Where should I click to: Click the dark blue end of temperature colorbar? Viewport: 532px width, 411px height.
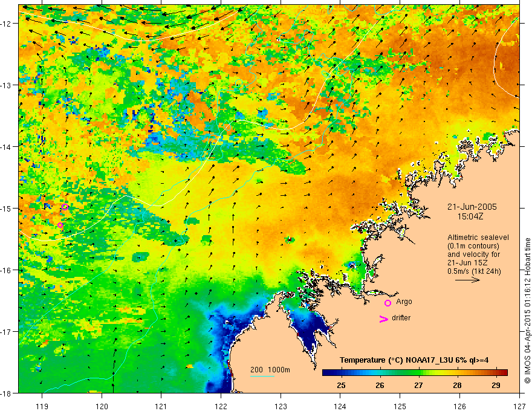326,373
